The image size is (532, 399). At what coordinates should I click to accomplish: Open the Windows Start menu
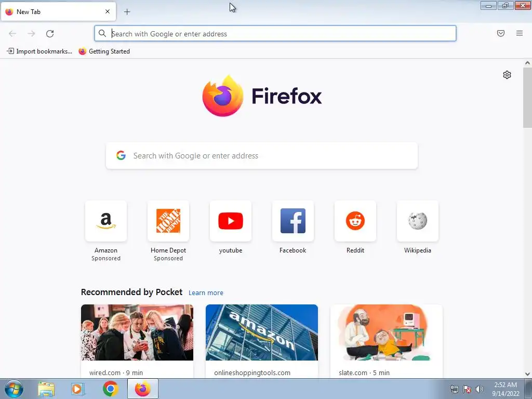[x=14, y=389]
